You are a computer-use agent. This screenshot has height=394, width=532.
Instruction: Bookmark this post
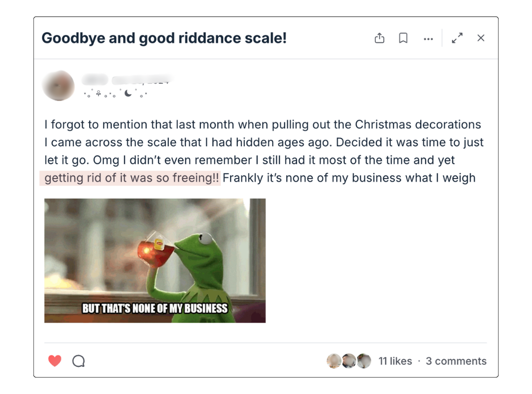click(x=403, y=38)
